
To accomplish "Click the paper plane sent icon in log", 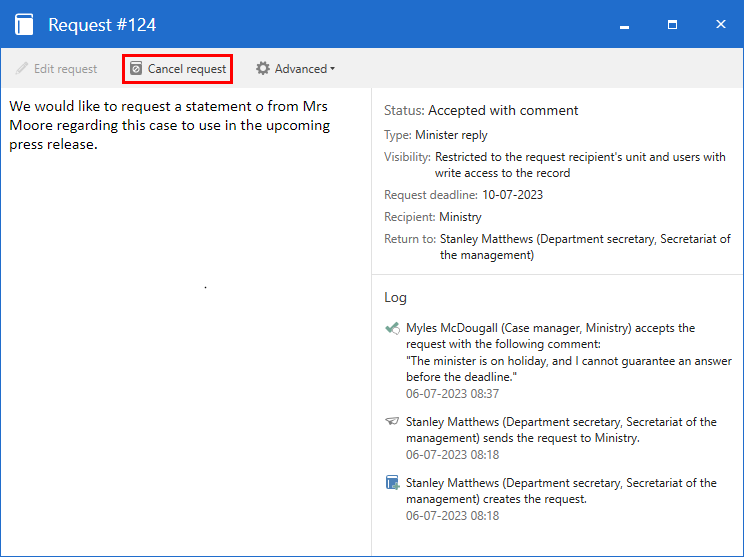I will coord(393,422).
